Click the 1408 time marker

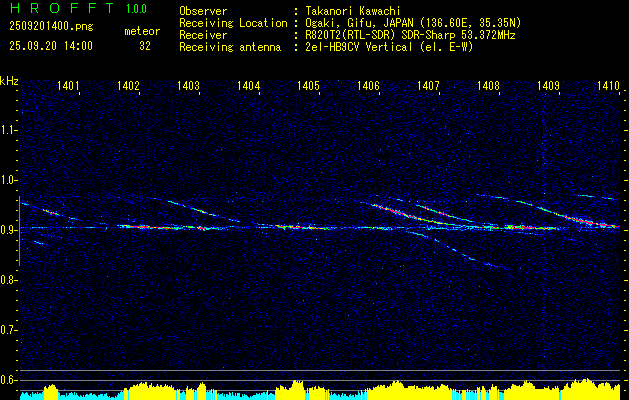(x=488, y=85)
